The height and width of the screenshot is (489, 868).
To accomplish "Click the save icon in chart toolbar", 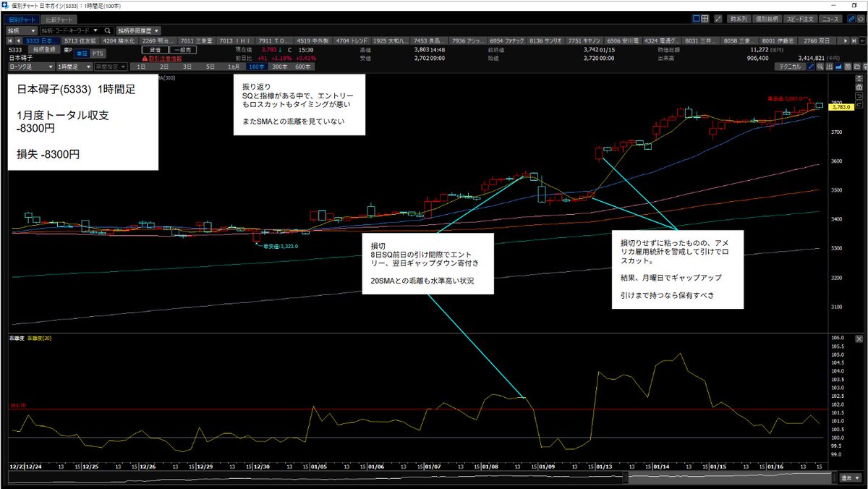I will tap(848, 66).
